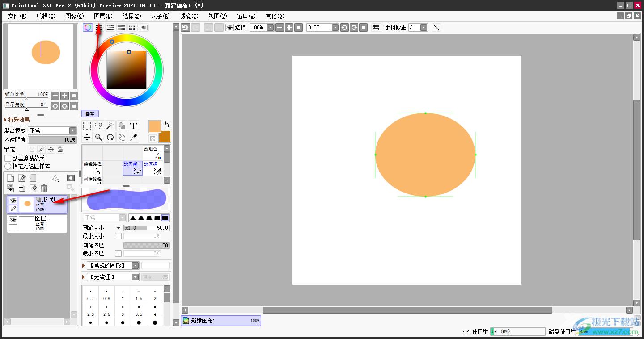Screen dimensions: 644x339
Task: Open the 图层 menu
Action: click(x=103, y=16)
